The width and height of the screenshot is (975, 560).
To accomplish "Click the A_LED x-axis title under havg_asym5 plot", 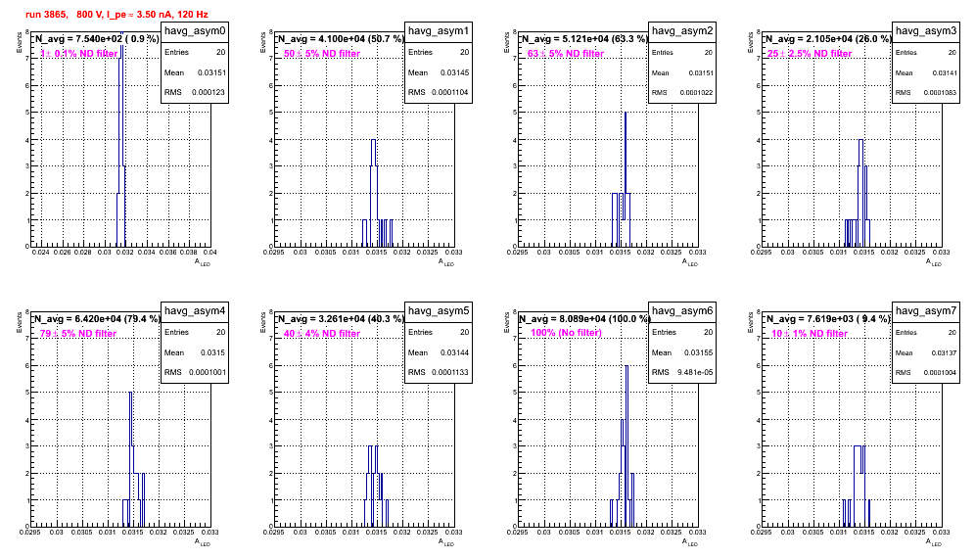I will (x=446, y=542).
